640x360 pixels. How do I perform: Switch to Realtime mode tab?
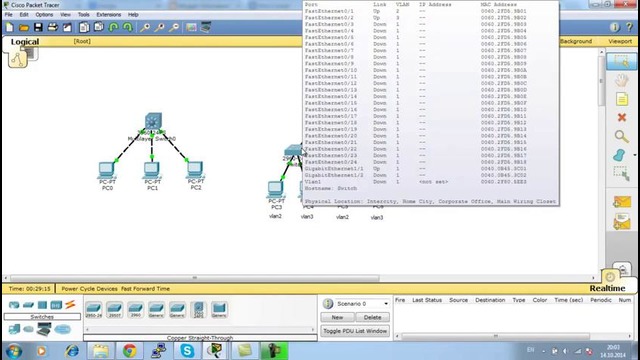(x=607, y=288)
